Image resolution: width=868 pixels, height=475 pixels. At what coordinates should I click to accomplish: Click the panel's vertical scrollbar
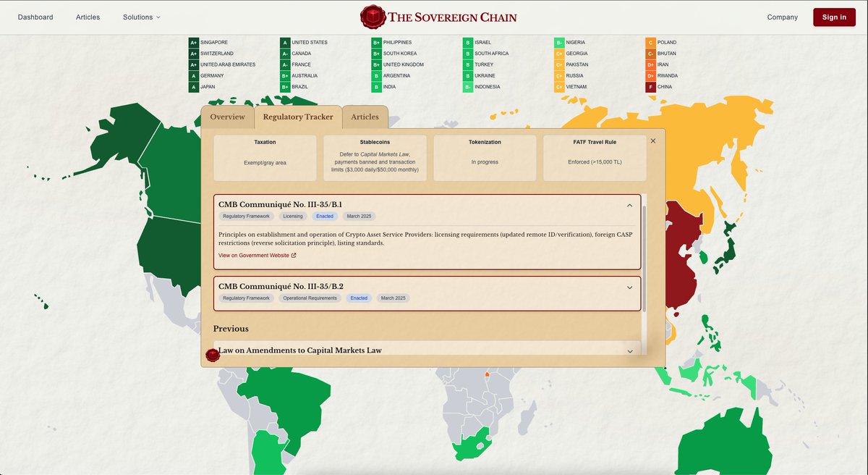click(x=644, y=258)
